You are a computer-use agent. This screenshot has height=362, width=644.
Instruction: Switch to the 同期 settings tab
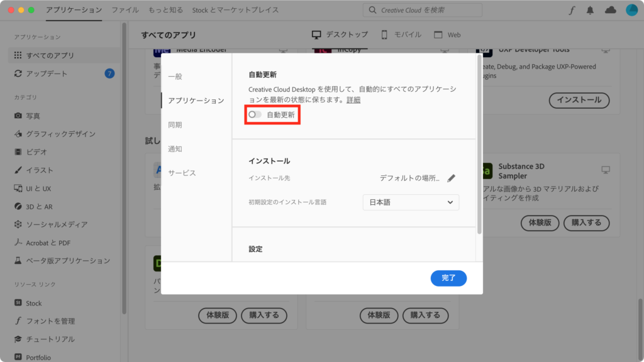click(x=175, y=125)
